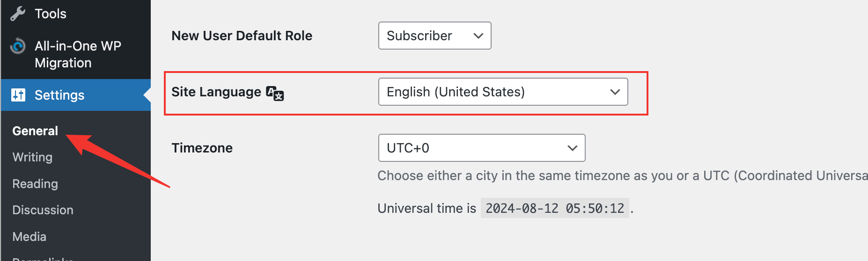
Task: Open the UTC+0 timezone dropdown
Action: click(x=481, y=148)
